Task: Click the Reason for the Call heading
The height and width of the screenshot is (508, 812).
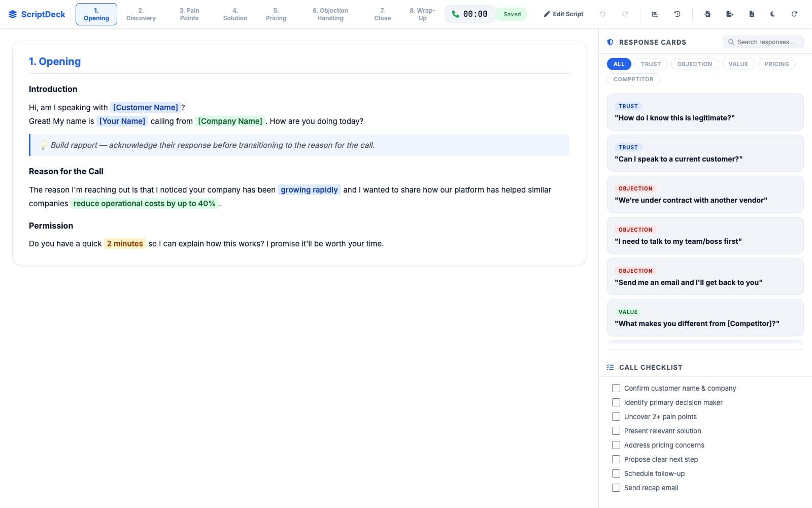Action: (66, 172)
